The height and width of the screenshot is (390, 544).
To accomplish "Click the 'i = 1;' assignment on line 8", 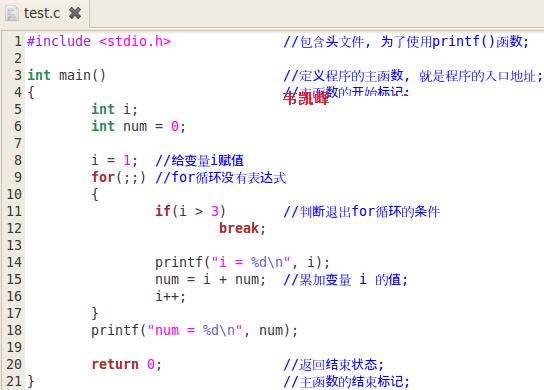I will (114, 160).
